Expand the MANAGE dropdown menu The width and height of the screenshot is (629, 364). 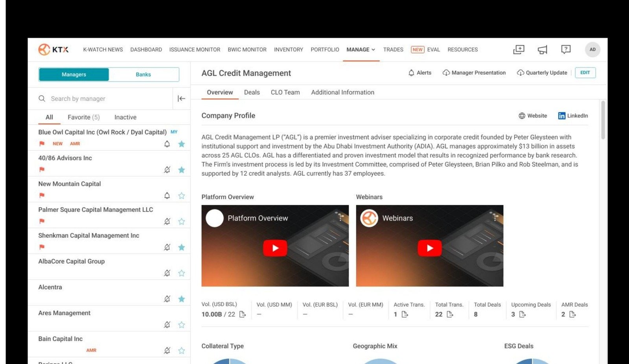tap(361, 50)
